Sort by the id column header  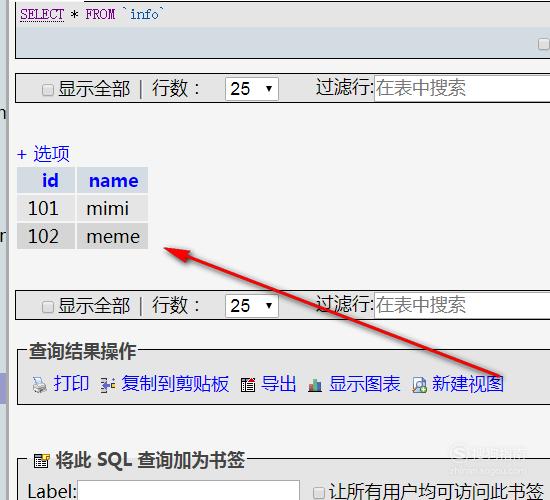click(x=50, y=180)
